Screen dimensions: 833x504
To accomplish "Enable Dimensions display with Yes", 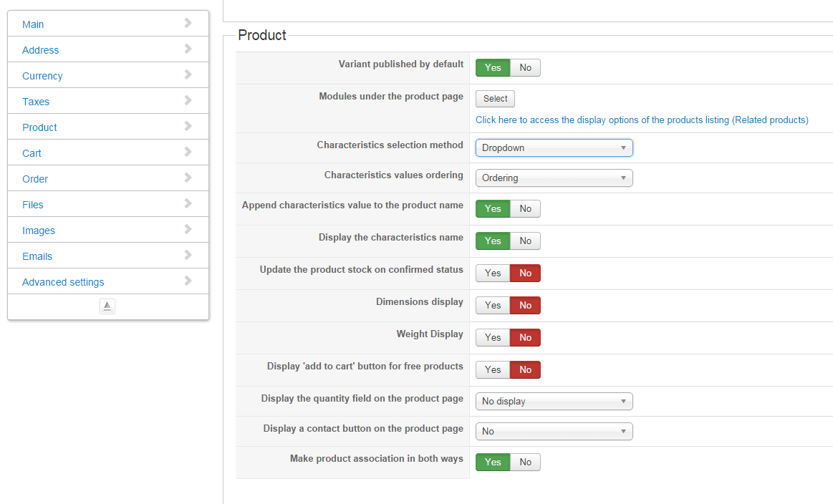I will (x=493, y=306).
